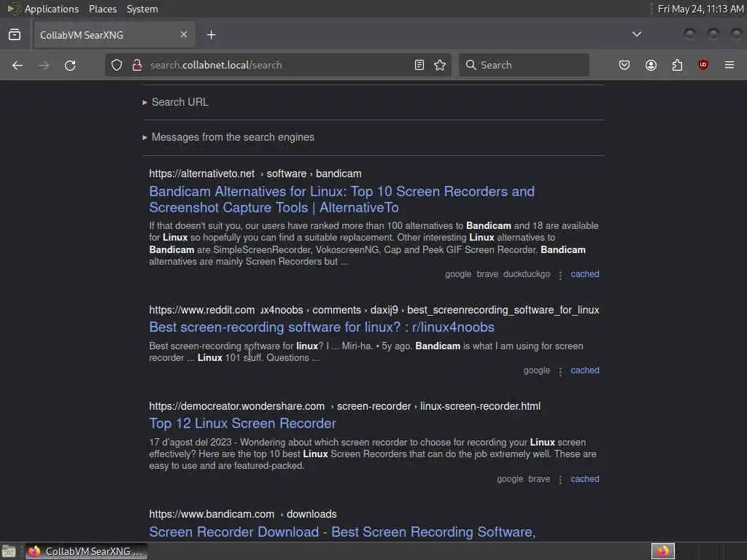The image size is (747, 560).
Task: Show site security lock information
Action: (137, 65)
